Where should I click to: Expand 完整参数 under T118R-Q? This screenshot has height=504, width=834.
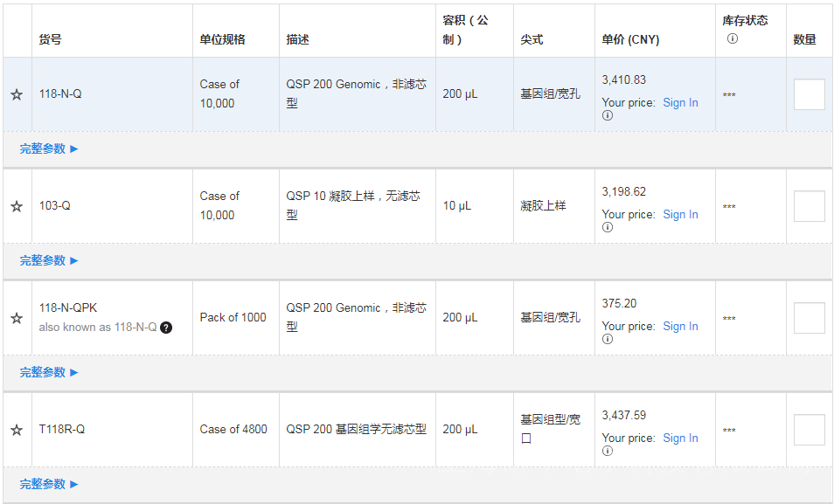pyautogui.click(x=49, y=484)
